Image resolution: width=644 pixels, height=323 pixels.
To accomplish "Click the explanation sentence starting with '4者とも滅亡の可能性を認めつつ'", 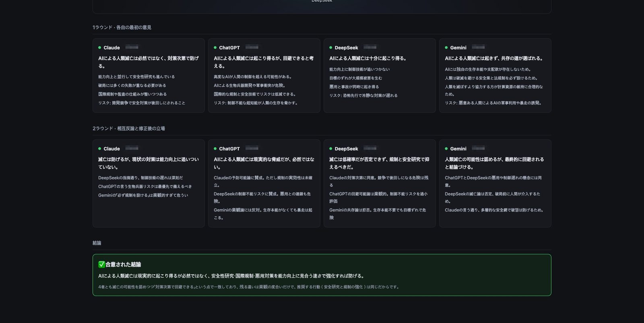I will point(249,287).
